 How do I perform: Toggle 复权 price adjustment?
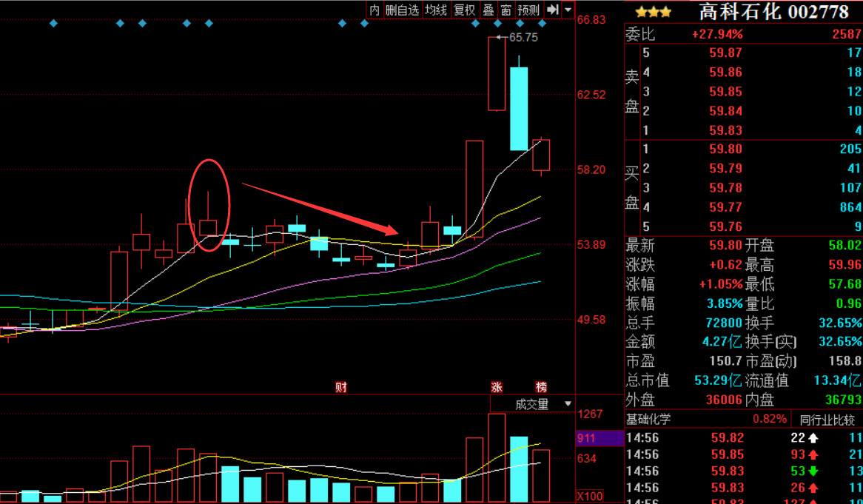click(x=464, y=10)
